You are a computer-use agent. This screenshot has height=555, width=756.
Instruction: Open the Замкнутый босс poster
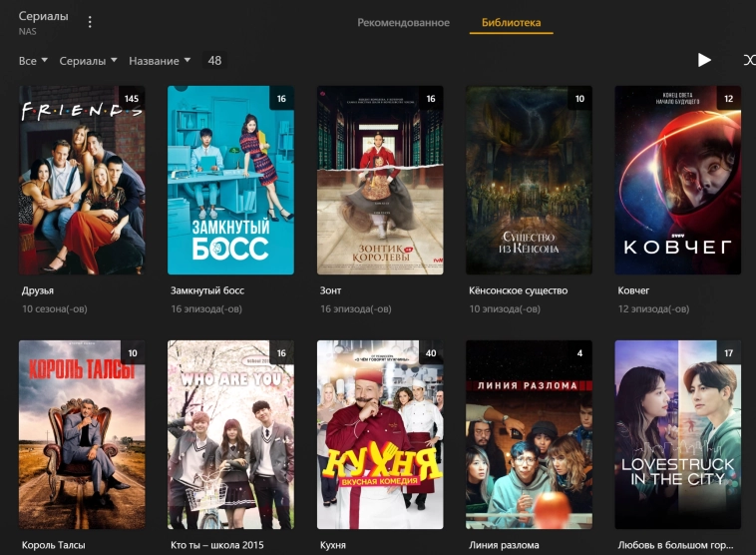(230, 181)
